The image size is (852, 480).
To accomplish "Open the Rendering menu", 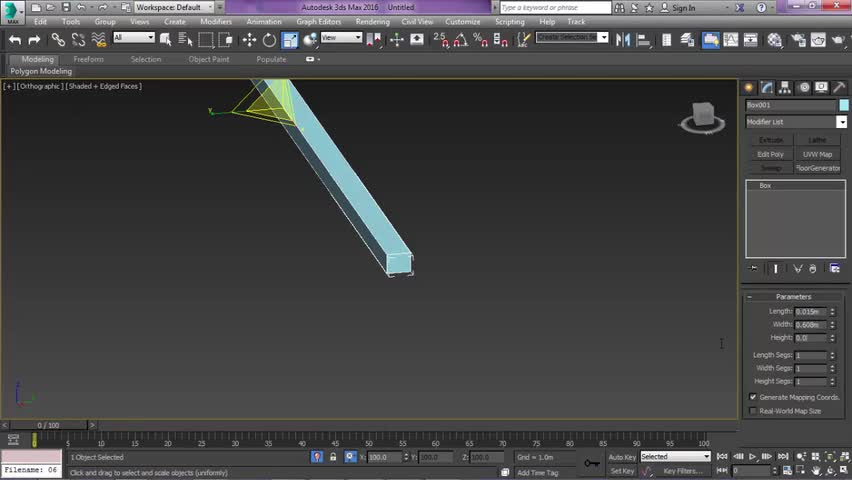I will tap(372, 21).
